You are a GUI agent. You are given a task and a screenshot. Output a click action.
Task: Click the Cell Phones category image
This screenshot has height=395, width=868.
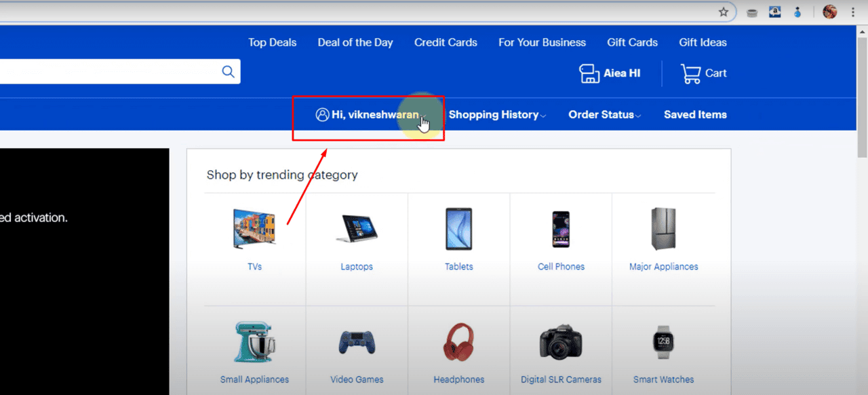coord(561,229)
